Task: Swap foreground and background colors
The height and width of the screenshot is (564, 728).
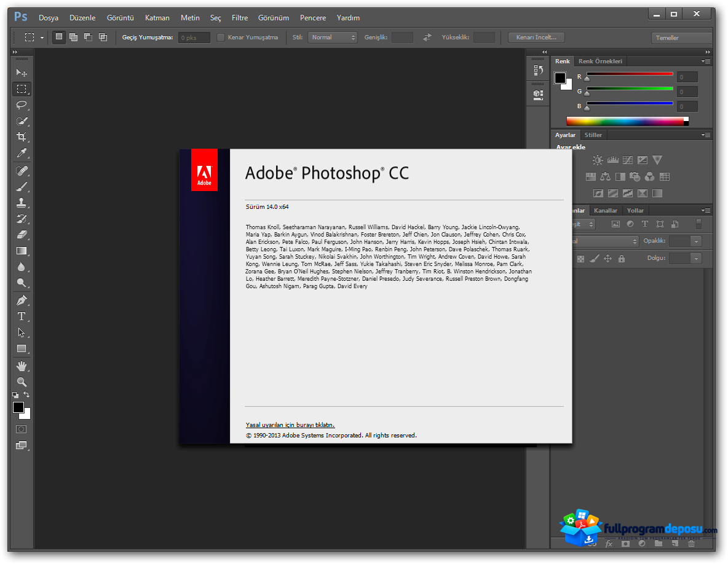Action: click(26, 394)
